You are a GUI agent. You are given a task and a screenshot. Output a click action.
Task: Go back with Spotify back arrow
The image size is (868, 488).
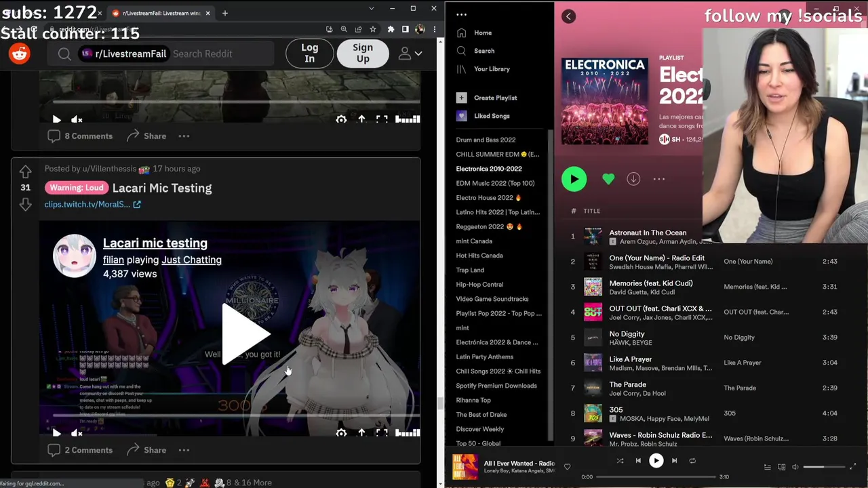568,16
